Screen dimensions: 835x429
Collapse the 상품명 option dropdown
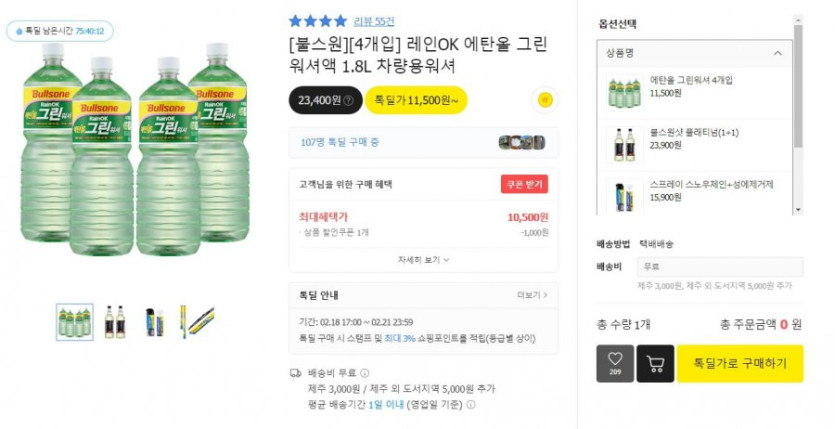(x=778, y=53)
